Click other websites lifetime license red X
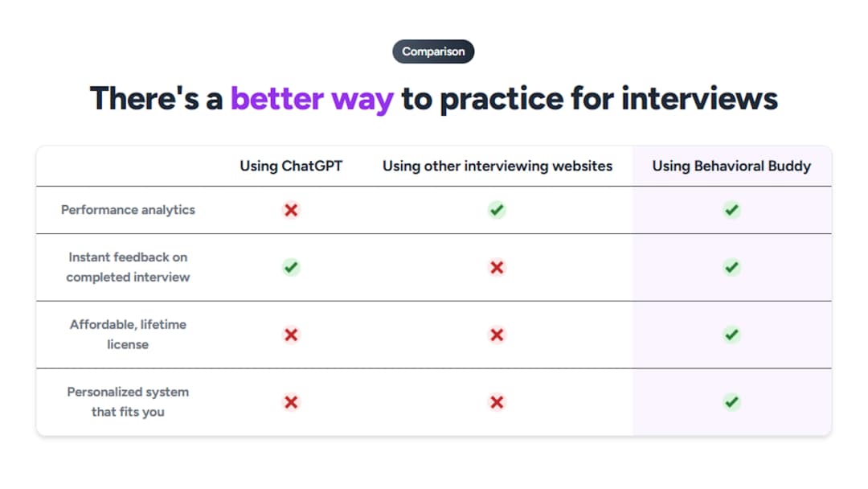This screenshot has width=868, height=489. click(x=497, y=335)
